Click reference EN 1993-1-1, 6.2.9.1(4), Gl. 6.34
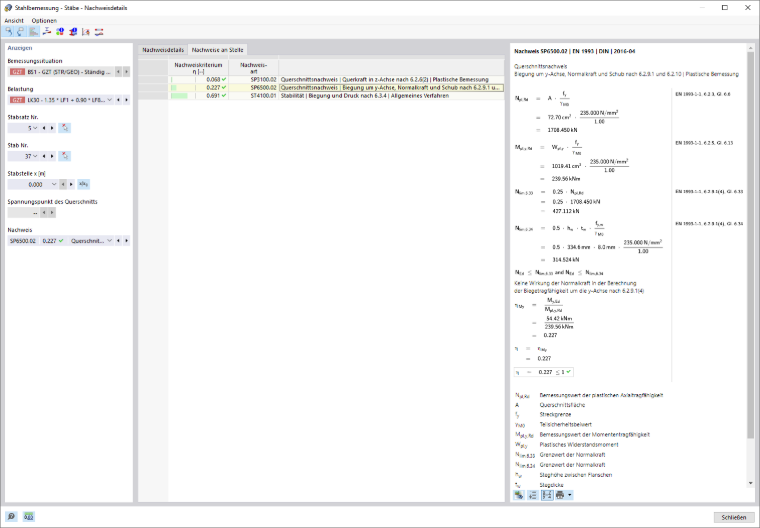Screen dimensions: 760x528 tap(709, 224)
